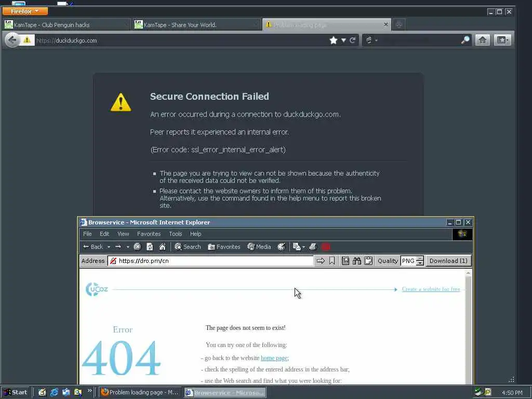Click the IE Forward arrow button
The image size is (532, 399).
click(x=118, y=247)
